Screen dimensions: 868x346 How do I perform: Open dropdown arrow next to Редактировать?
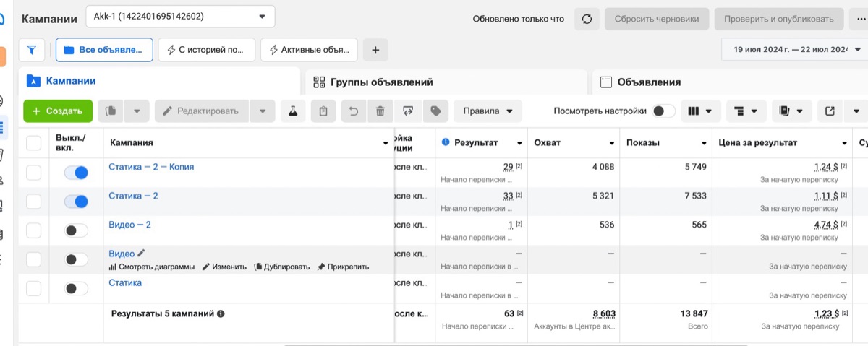click(263, 111)
